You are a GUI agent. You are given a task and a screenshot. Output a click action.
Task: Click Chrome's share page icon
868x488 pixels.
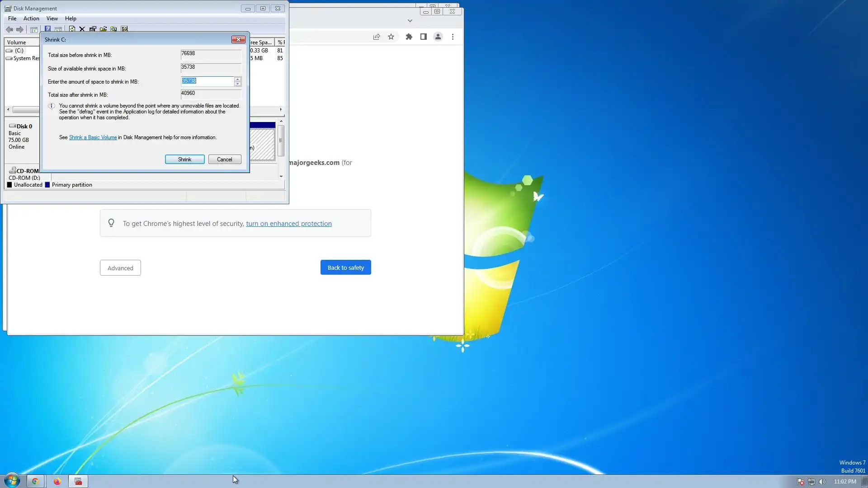click(376, 37)
